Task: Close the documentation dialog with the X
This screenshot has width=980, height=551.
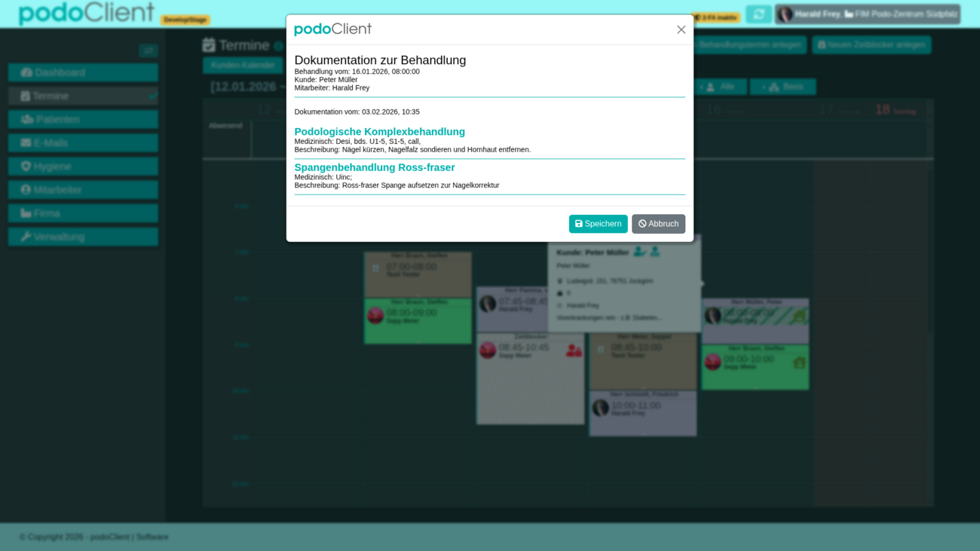Action: [x=681, y=29]
